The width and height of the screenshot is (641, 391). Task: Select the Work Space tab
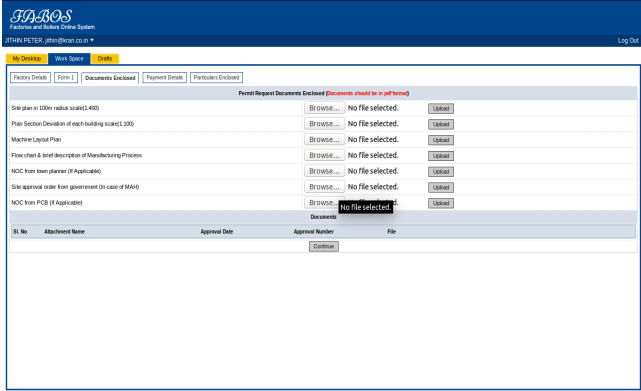point(69,58)
